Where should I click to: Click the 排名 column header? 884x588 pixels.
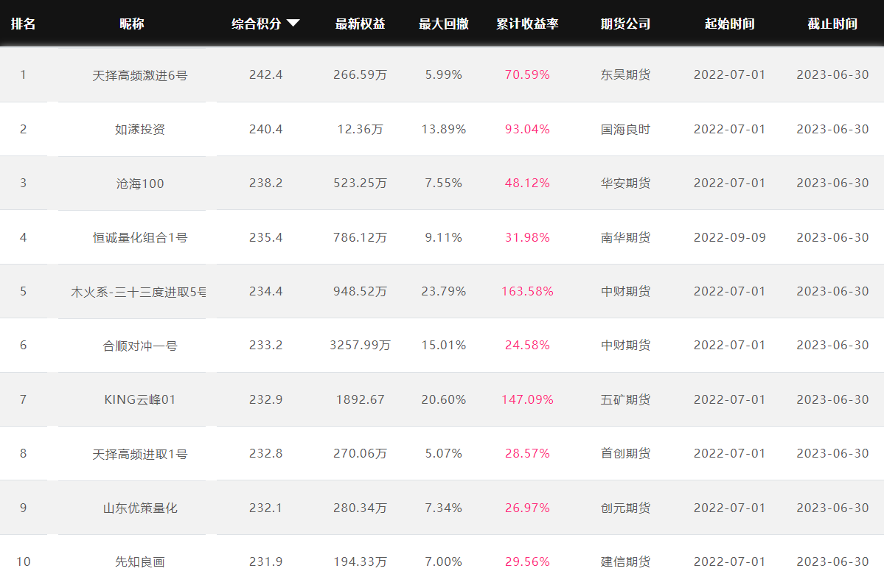coord(23,24)
